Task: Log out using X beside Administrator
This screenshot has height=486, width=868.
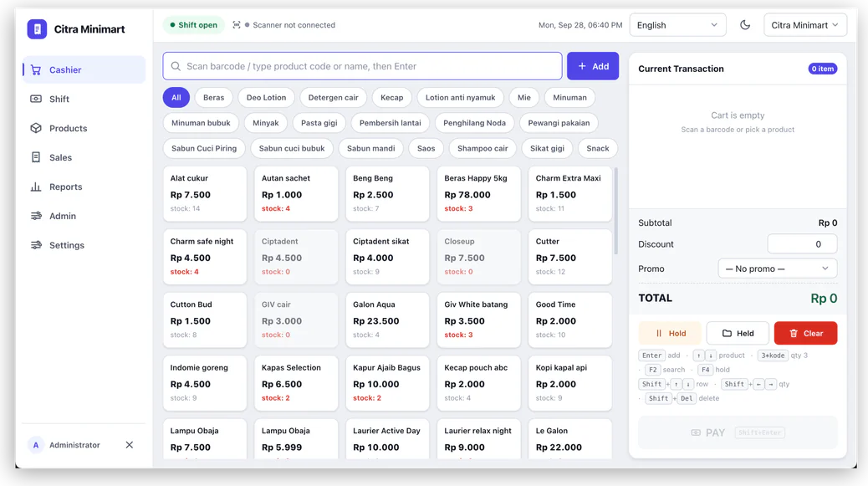Action: [x=129, y=445]
